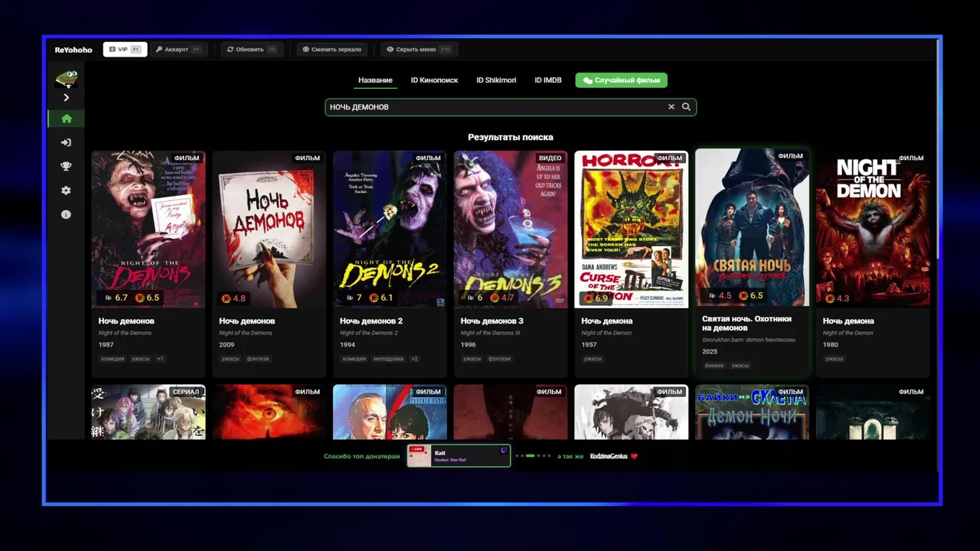Open settings gear in sidebar

pyautogui.click(x=67, y=191)
